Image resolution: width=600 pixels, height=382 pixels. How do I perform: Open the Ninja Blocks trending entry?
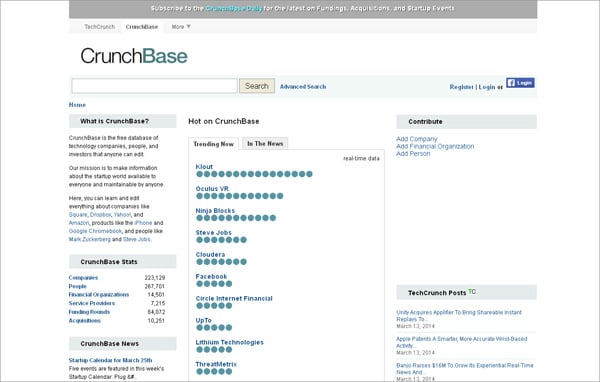pyautogui.click(x=215, y=211)
